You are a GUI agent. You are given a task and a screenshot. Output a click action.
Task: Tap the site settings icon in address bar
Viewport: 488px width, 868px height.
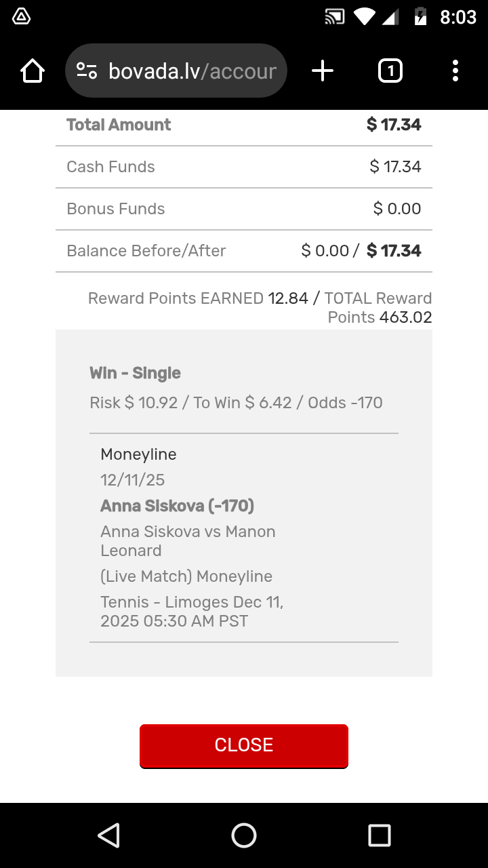click(x=87, y=71)
